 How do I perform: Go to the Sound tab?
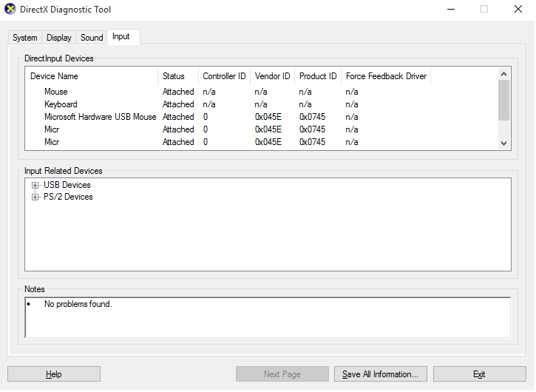[x=92, y=38]
